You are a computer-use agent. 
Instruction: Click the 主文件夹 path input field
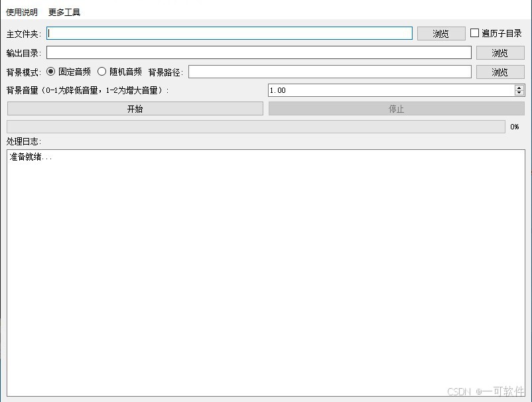click(230, 33)
